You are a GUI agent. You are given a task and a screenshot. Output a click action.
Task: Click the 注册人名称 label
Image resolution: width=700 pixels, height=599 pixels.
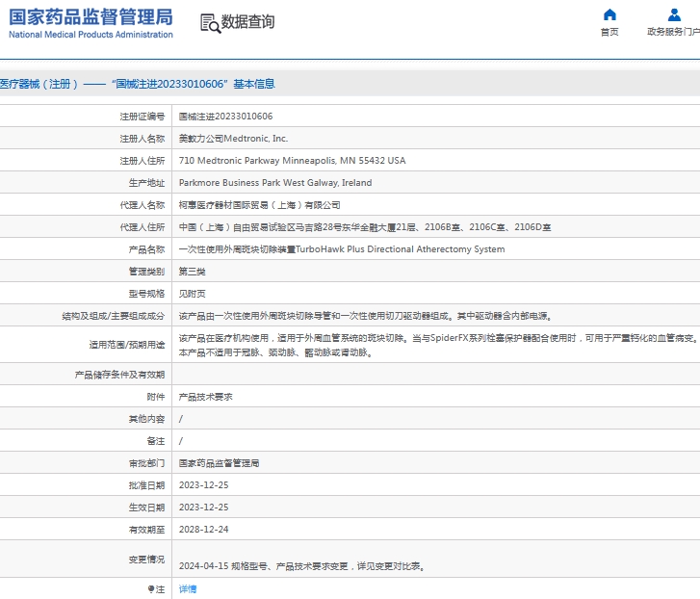pos(142,139)
